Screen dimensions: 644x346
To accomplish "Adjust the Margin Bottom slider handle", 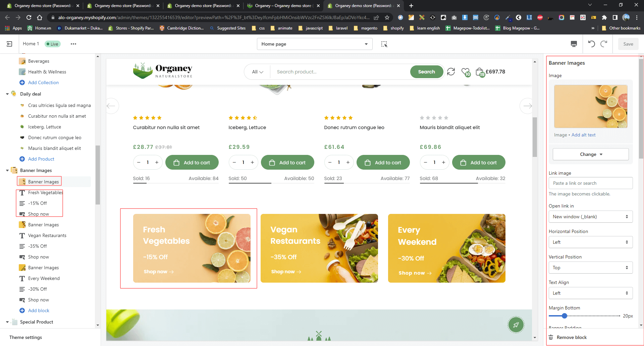I will (x=565, y=316).
